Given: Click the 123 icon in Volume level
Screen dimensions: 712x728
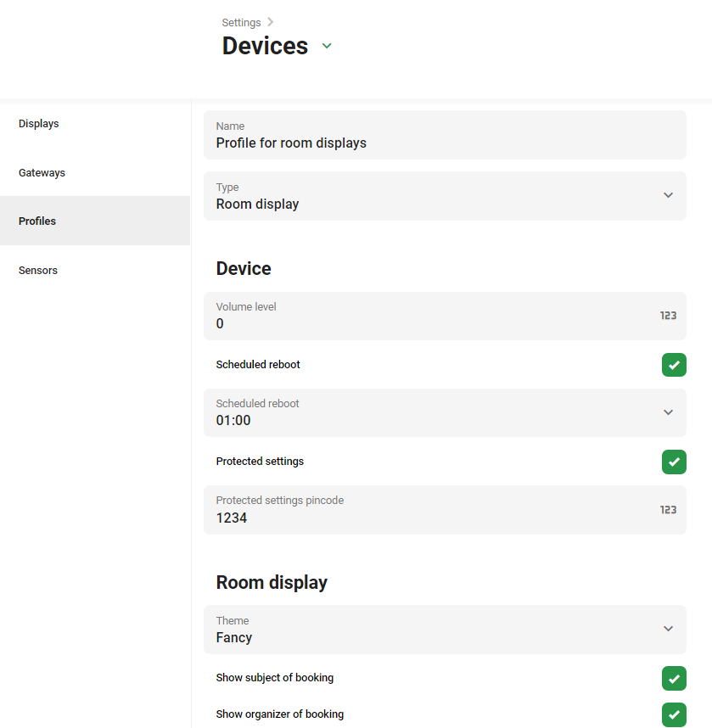Looking at the screenshot, I should click(668, 316).
